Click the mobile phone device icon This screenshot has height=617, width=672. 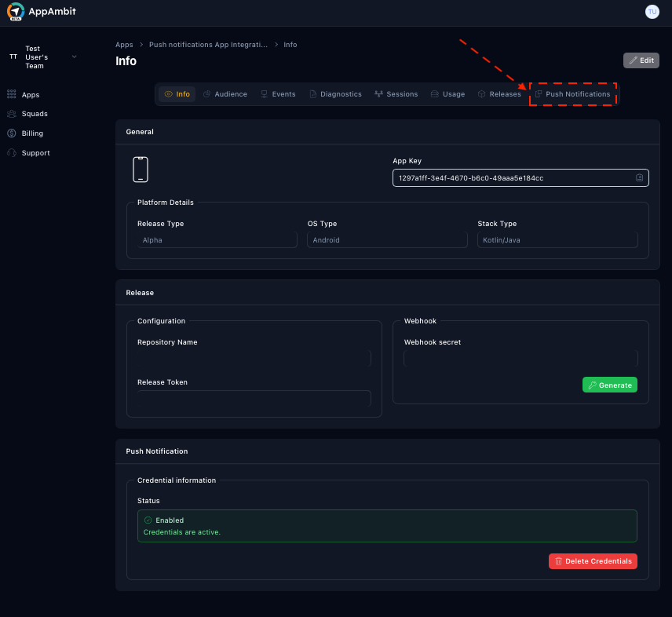point(141,170)
